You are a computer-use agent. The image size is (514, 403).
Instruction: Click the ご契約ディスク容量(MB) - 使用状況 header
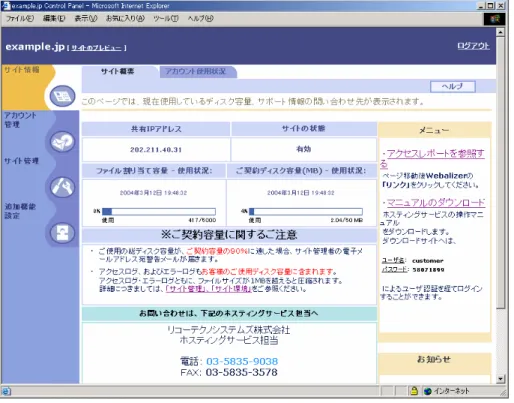pos(301,171)
